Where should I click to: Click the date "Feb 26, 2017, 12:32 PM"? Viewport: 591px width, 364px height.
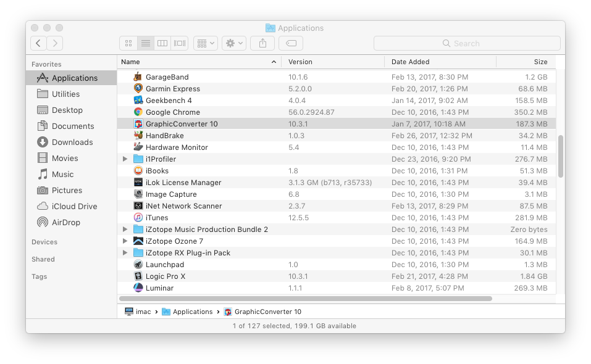(432, 136)
